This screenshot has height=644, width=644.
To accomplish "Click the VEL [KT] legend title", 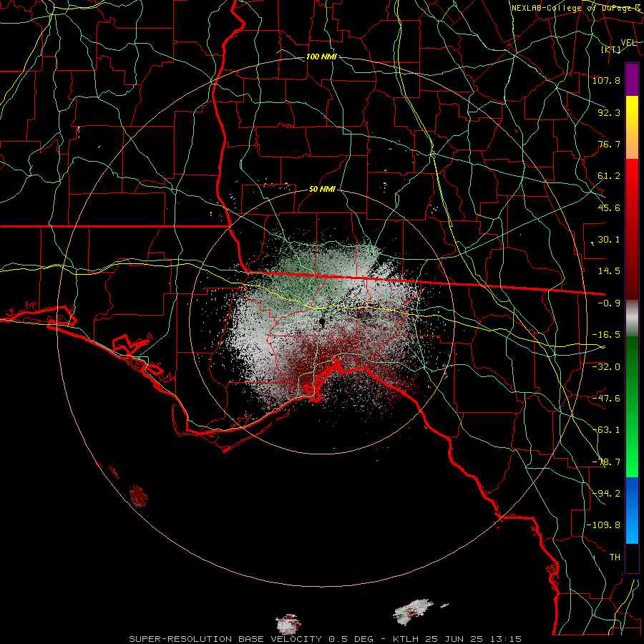I will pos(618,46).
